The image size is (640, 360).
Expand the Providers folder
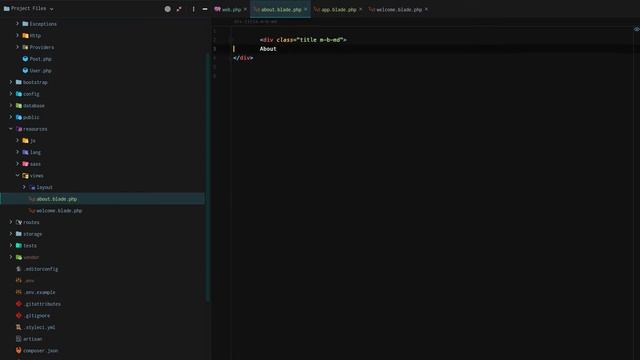coord(18,47)
